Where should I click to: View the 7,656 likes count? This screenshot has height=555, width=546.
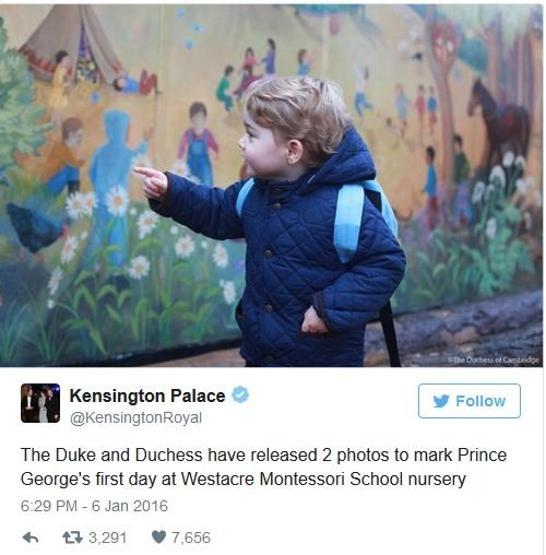(191, 538)
